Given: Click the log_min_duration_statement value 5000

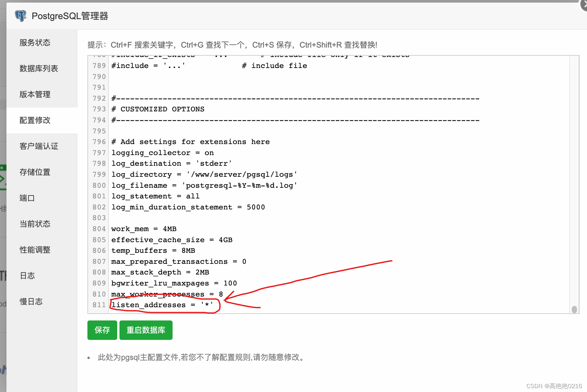Looking at the screenshot, I should pyautogui.click(x=256, y=207).
